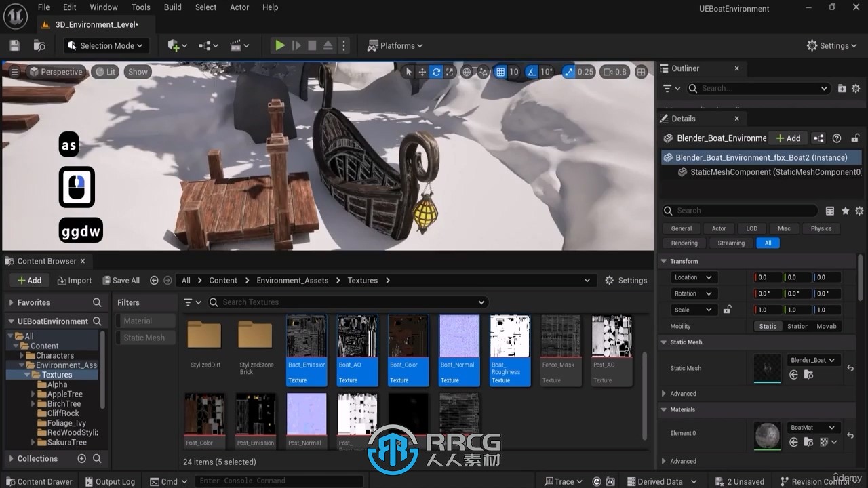Activate the Translate gizmo tool

[x=422, y=72]
